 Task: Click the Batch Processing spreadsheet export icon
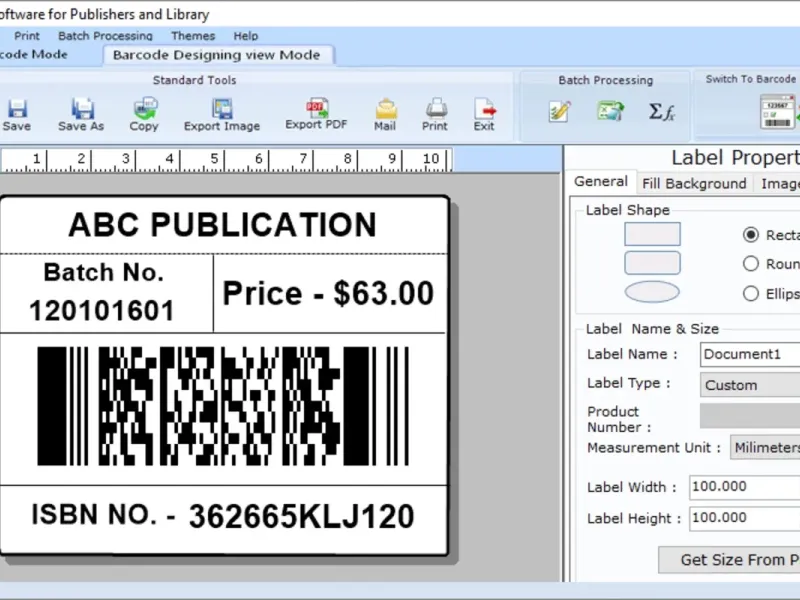tap(611, 111)
